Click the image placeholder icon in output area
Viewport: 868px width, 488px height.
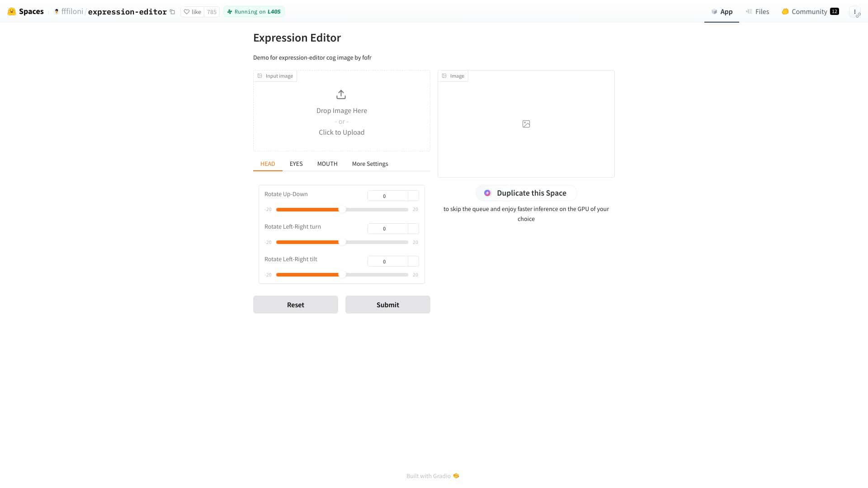[x=526, y=123]
